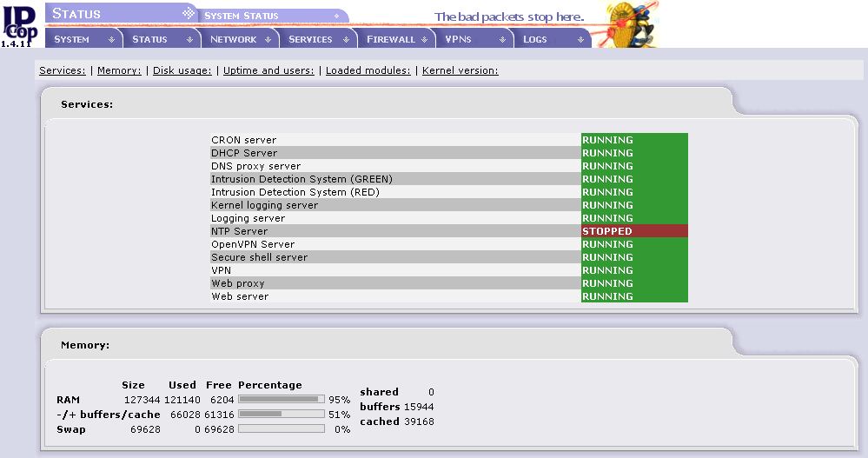Open the Loaded modules link
The image size is (868, 458).
[x=368, y=70]
